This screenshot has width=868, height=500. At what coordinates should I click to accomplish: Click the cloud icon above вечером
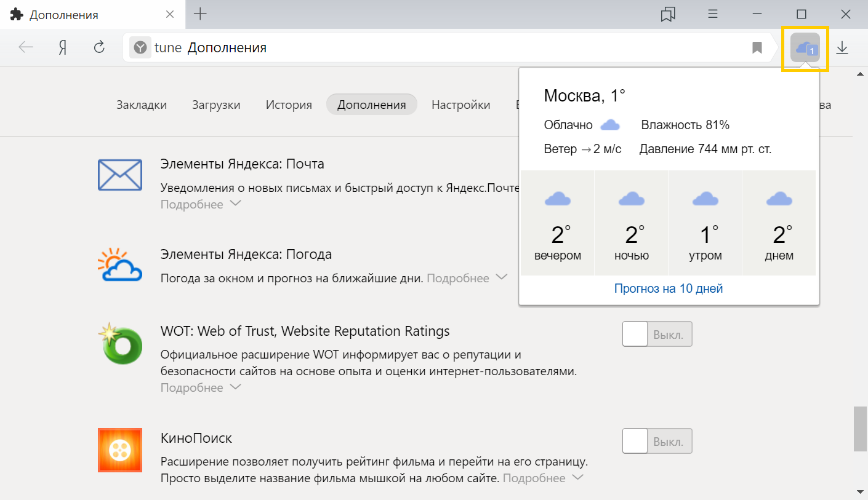[558, 199]
